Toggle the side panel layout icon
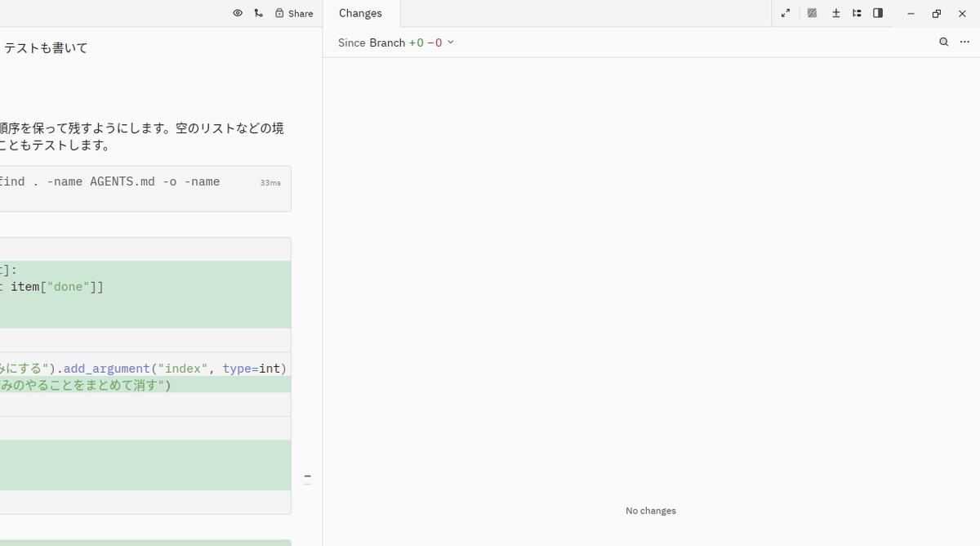 [x=878, y=13]
